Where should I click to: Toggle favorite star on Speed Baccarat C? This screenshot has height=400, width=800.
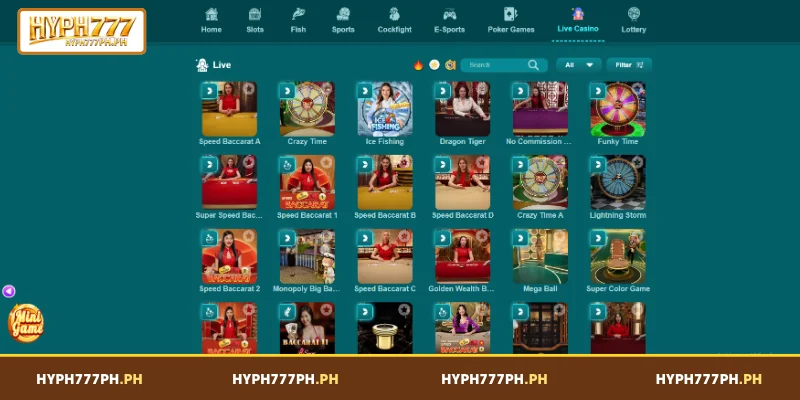[x=404, y=236]
